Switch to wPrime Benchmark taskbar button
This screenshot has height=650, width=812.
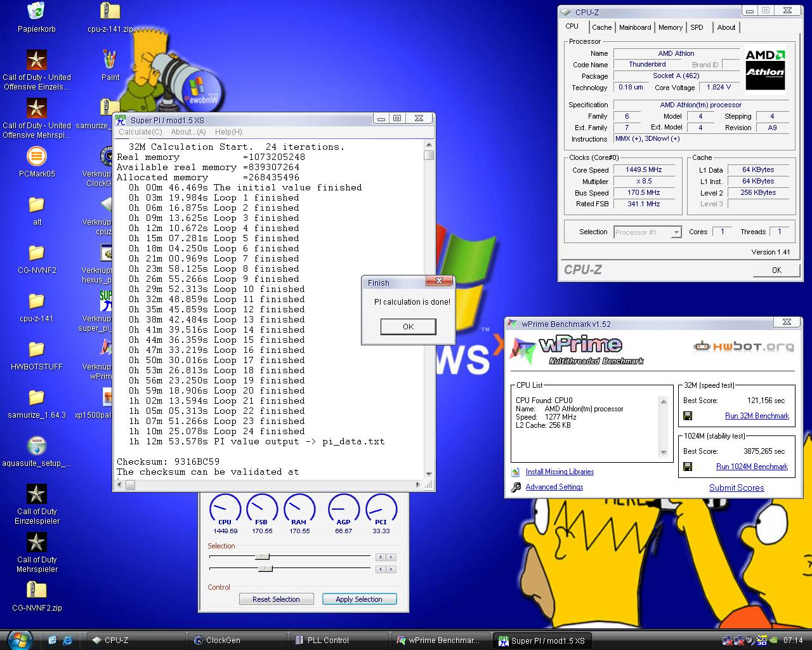(x=440, y=640)
